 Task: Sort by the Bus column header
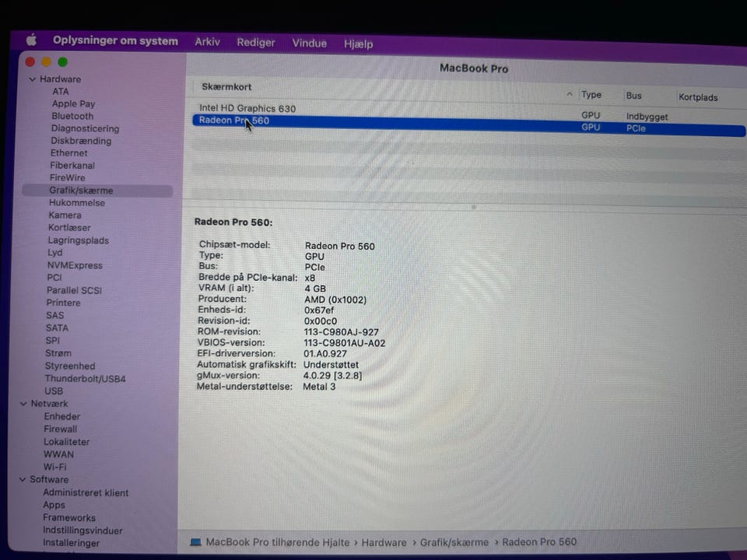click(633, 96)
